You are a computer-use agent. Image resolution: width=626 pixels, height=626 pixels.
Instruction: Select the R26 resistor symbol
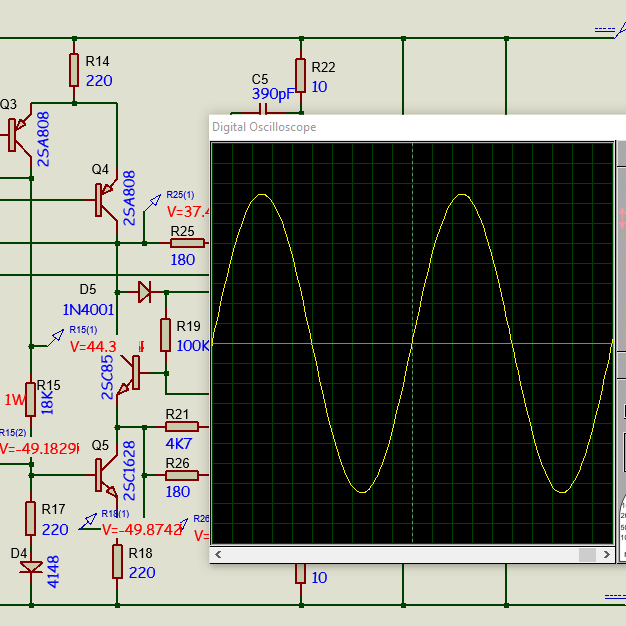pyautogui.click(x=182, y=475)
